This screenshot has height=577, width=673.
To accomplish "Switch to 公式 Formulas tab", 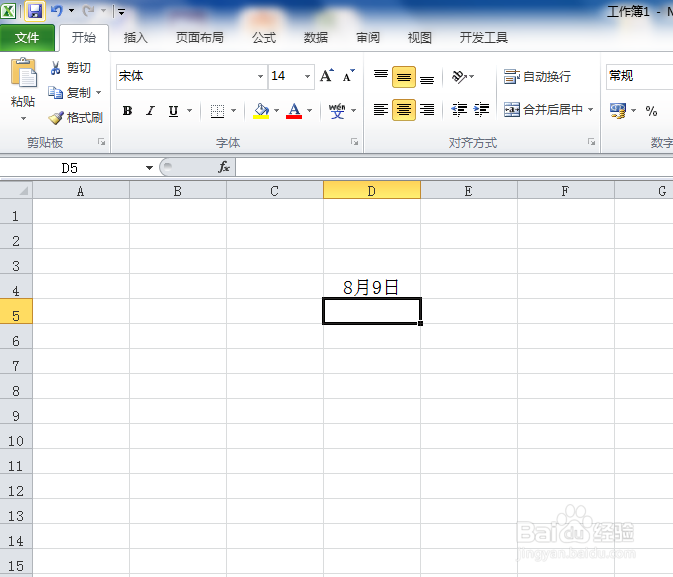I will tap(264, 38).
